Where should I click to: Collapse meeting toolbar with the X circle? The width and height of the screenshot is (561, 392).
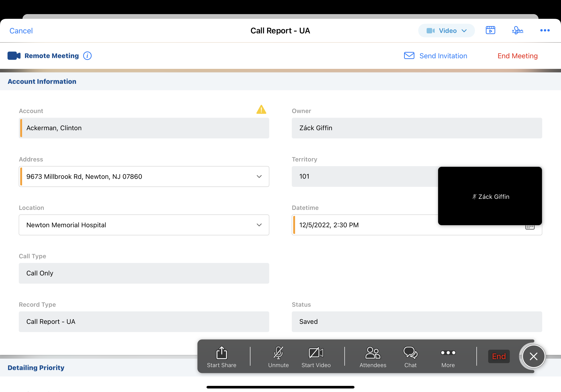533,356
